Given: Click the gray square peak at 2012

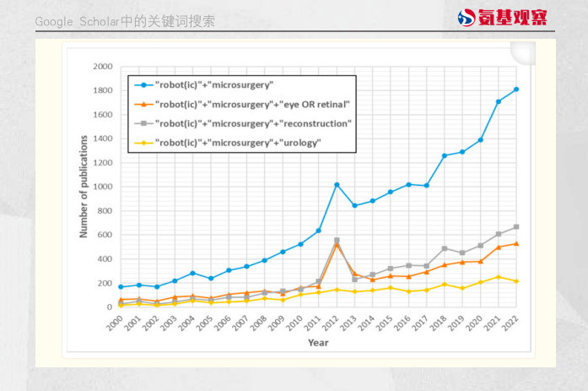Looking at the screenshot, I should pos(337,240).
